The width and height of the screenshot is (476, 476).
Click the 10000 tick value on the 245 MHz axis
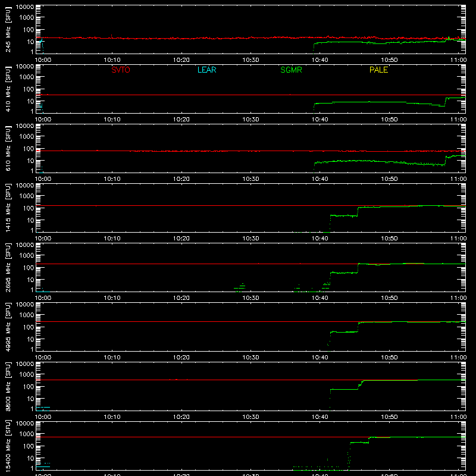[24, 7]
